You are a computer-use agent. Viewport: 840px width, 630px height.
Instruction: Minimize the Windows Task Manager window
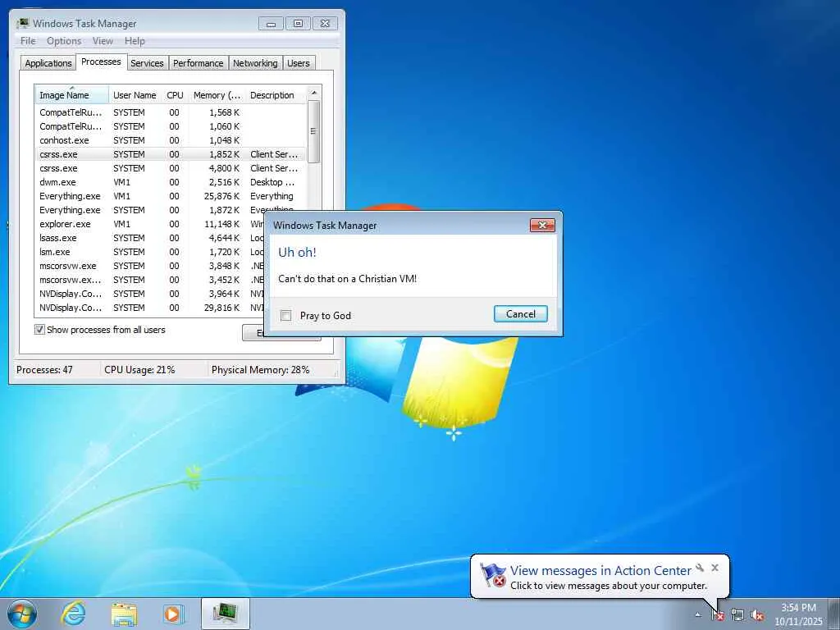[x=271, y=24]
